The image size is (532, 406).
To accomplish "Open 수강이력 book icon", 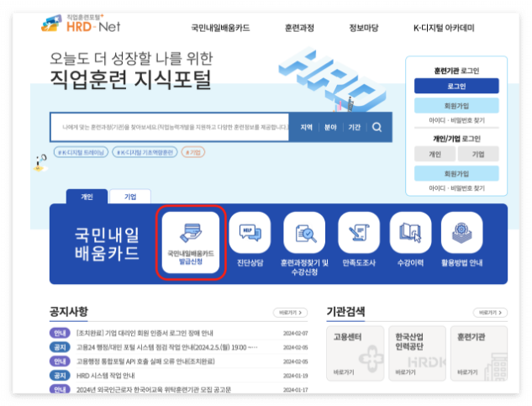I will pyautogui.click(x=410, y=233).
